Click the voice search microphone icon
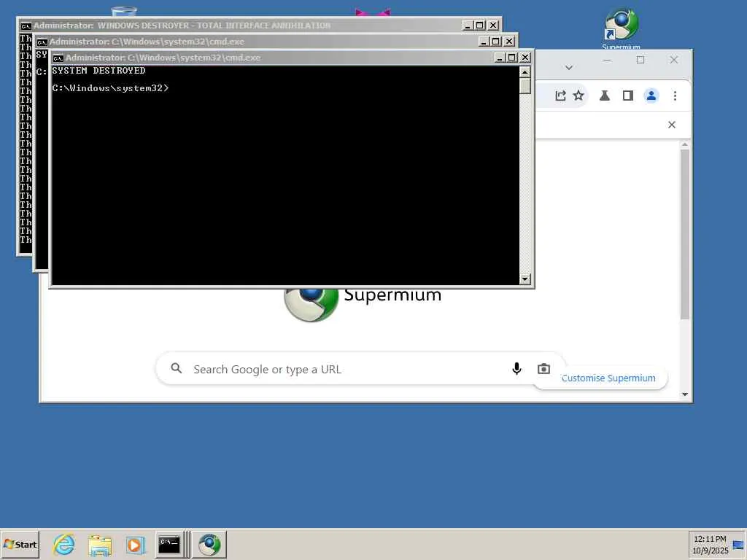747x560 pixels. pos(516,368)
